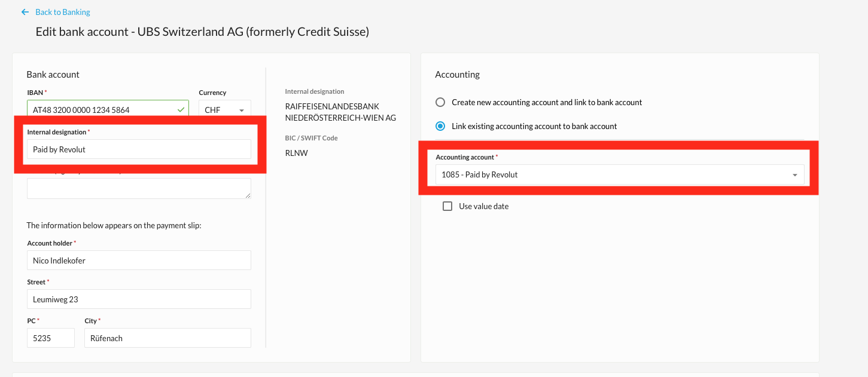Click the green IBAN validation checkmark

click(x=181, y=110)
